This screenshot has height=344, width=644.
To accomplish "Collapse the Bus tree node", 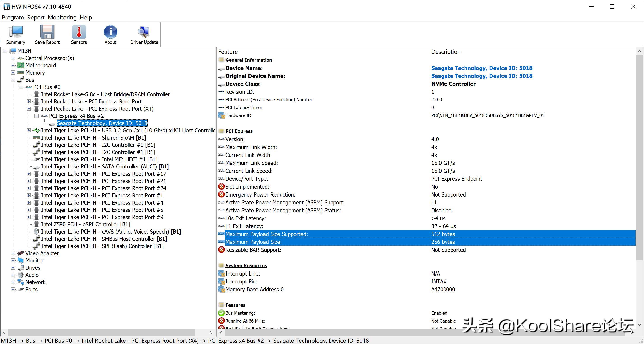I will tap(13, 80).
